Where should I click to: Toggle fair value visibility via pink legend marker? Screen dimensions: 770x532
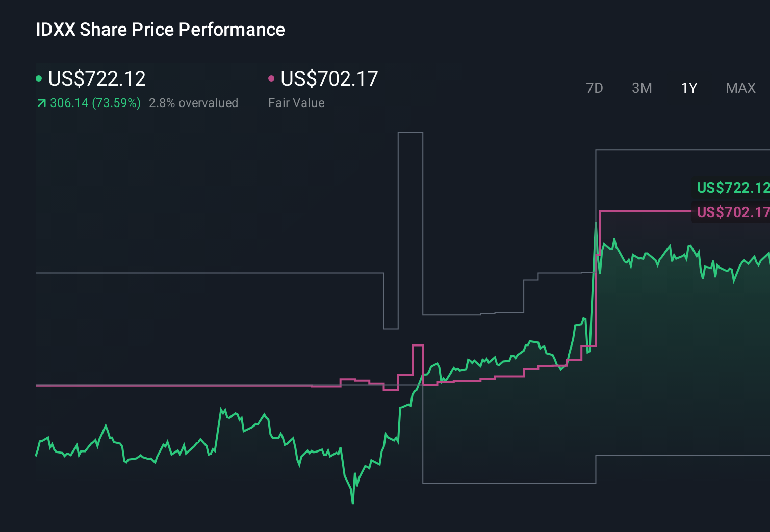[272, 78]
